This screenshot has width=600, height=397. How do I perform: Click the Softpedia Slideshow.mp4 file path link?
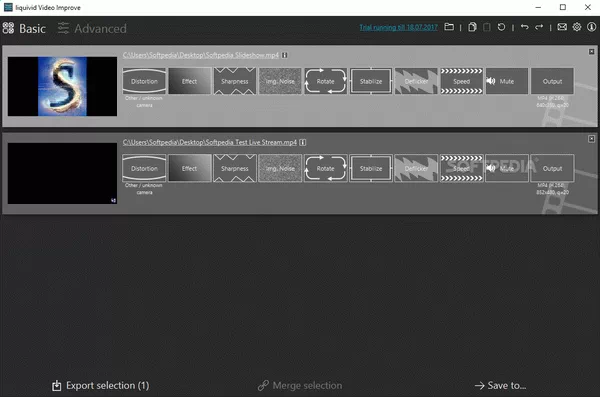[201, 55]
